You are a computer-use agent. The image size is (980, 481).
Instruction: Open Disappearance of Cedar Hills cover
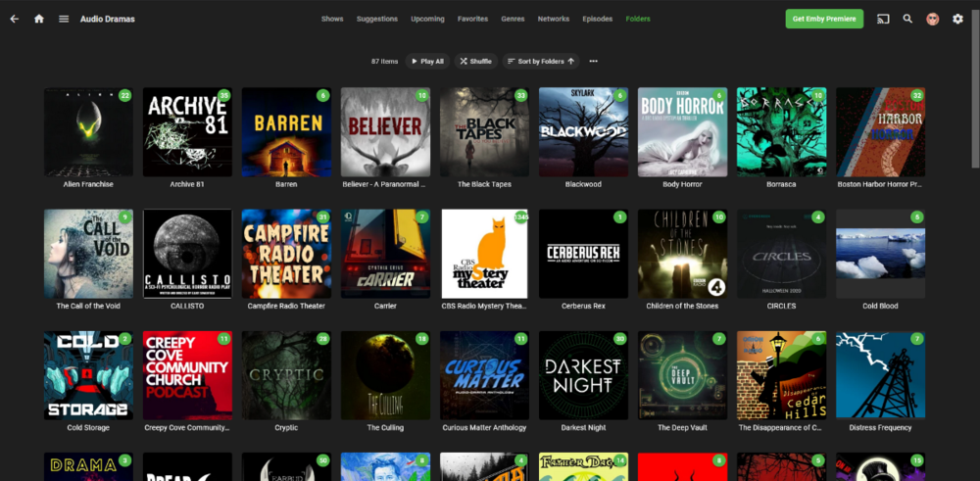[x=781, y=375]
